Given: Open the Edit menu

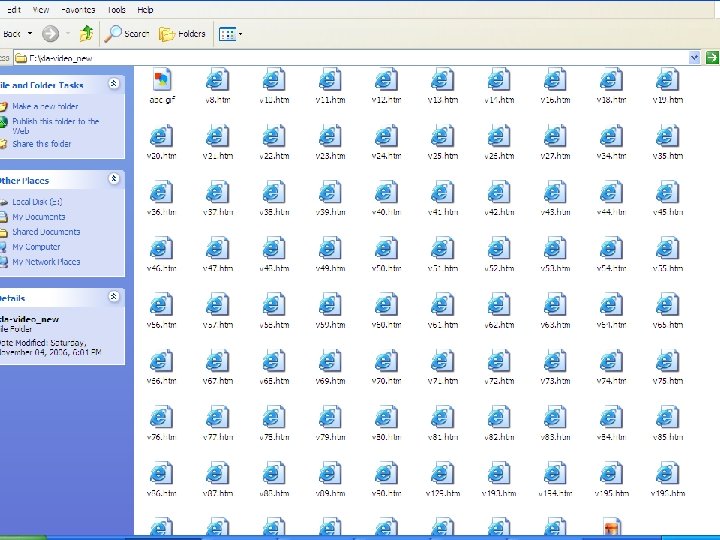Looking at the screenshot, I should point(14,10).
